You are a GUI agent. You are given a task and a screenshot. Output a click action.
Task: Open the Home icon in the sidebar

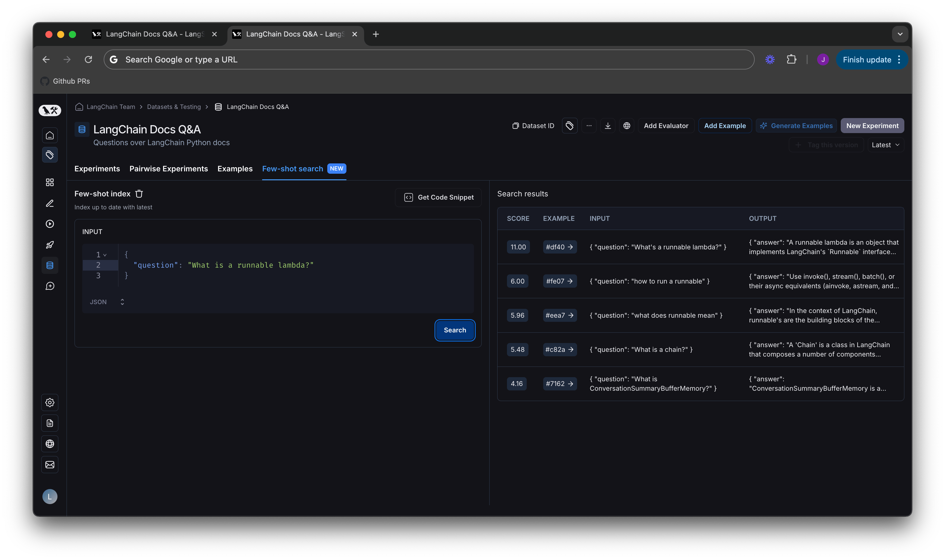tap(50, 135)
